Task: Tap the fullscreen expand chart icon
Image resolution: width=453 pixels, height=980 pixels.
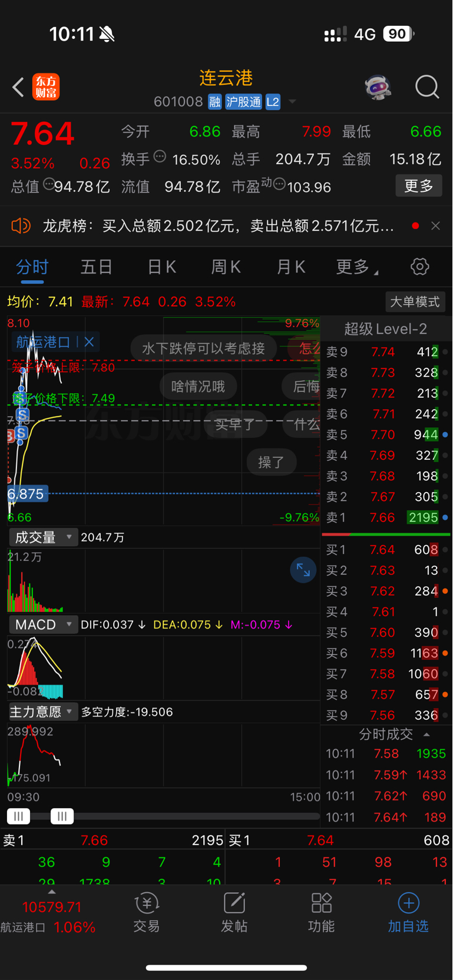Action: [303, 570]
